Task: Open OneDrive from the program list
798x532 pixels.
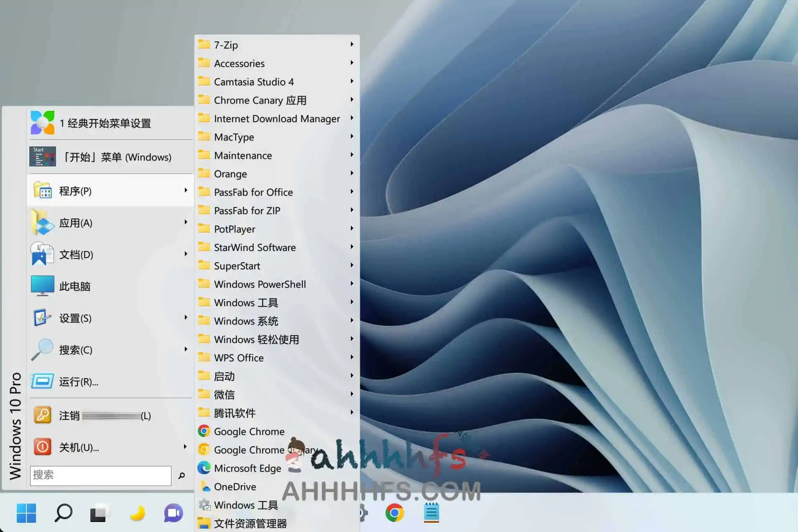Action: pyautogui.click(x=235, y=486)
